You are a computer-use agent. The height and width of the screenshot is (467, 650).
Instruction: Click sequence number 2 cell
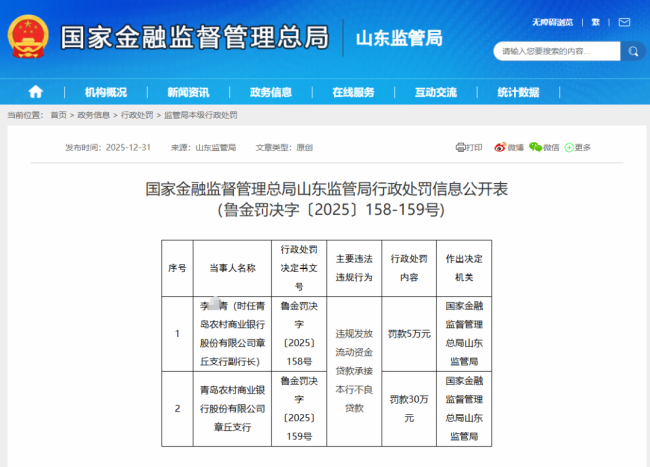coord(177,409)
